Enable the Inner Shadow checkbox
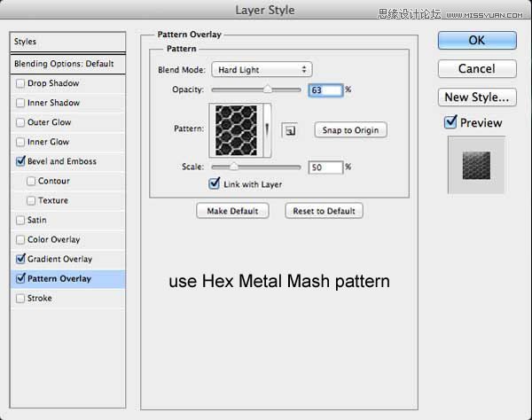Screen dimensions: 532x420 pos(20,103)
